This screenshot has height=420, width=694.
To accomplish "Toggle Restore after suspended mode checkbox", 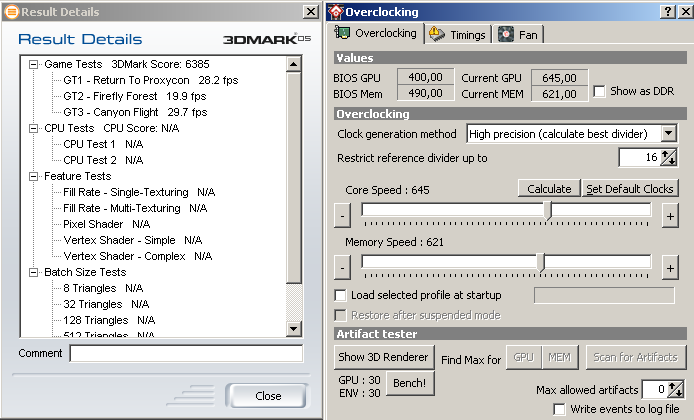I will [340, 315].
